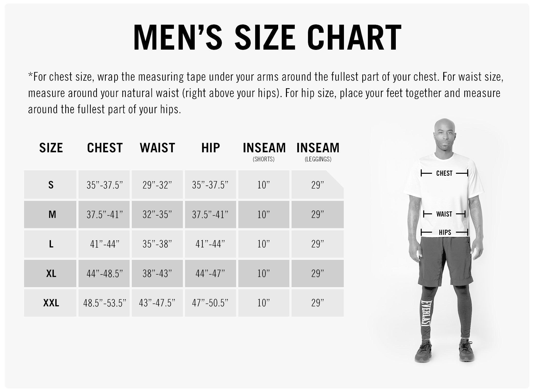Screen dimensions: 534x392
Task: Click the CHEST measurement marker on model
Action: 444,173
